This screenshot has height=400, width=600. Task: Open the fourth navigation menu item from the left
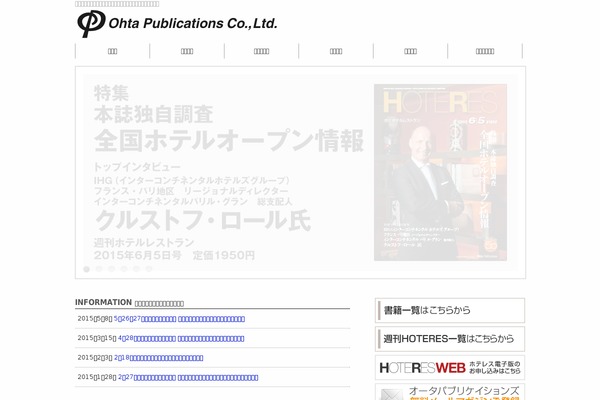336,51
